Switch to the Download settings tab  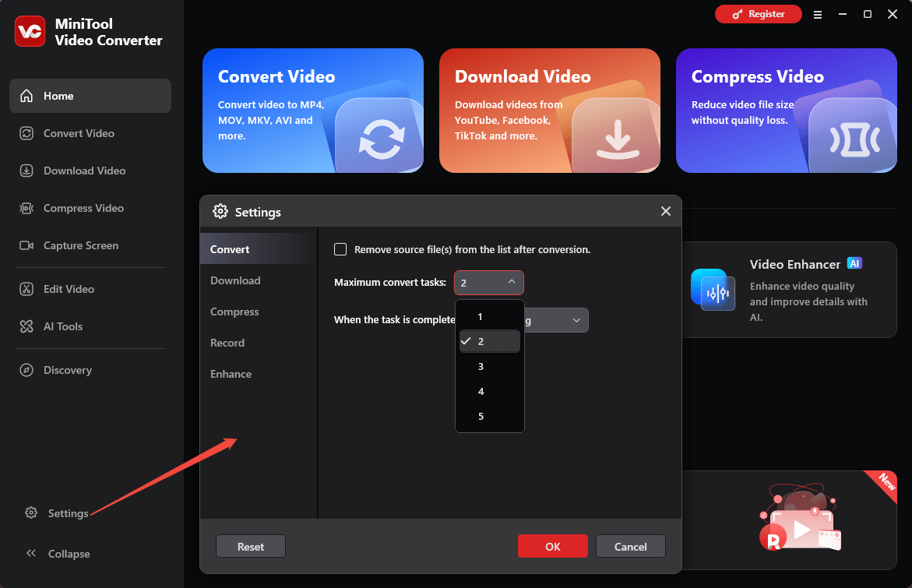(x=259, y=280)
